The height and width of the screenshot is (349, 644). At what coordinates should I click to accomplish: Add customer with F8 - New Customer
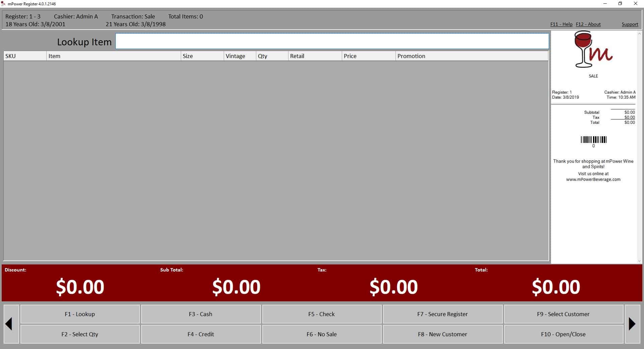tap(442, 334)
